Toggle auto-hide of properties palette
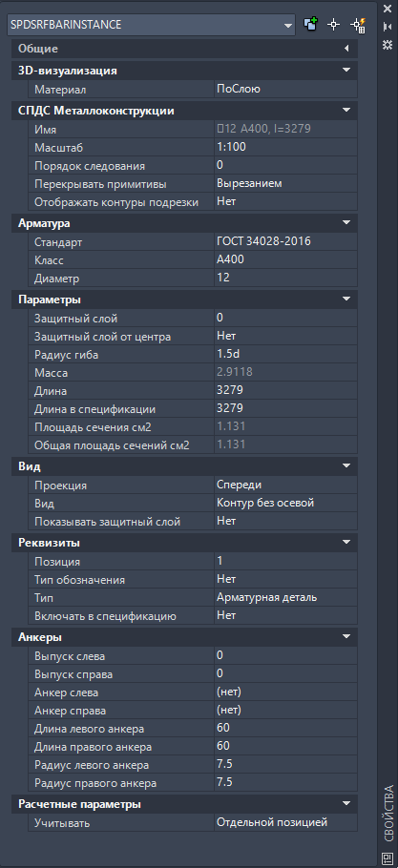The image size is (398, 868). [388, 27]
